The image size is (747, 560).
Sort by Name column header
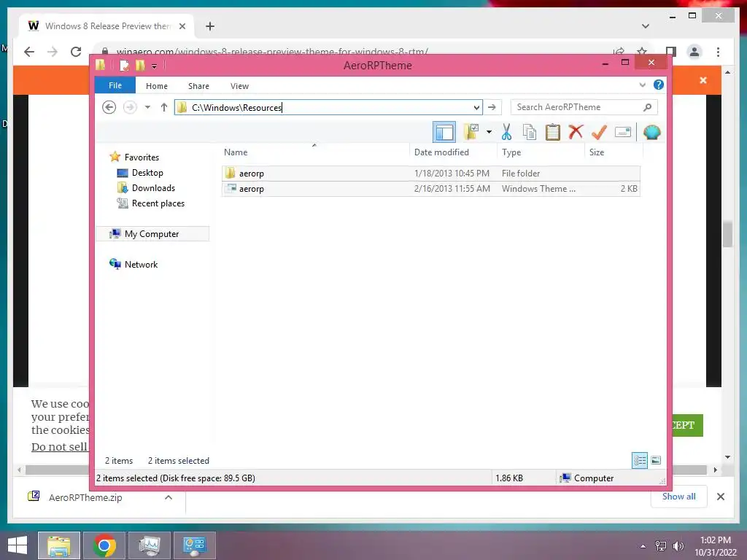pos(314,152)
